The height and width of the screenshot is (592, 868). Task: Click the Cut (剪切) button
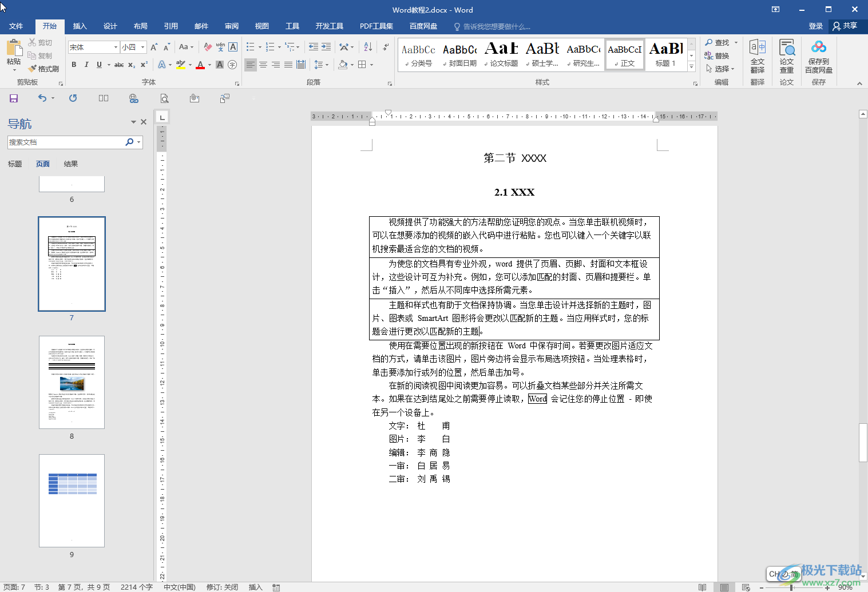40,42
